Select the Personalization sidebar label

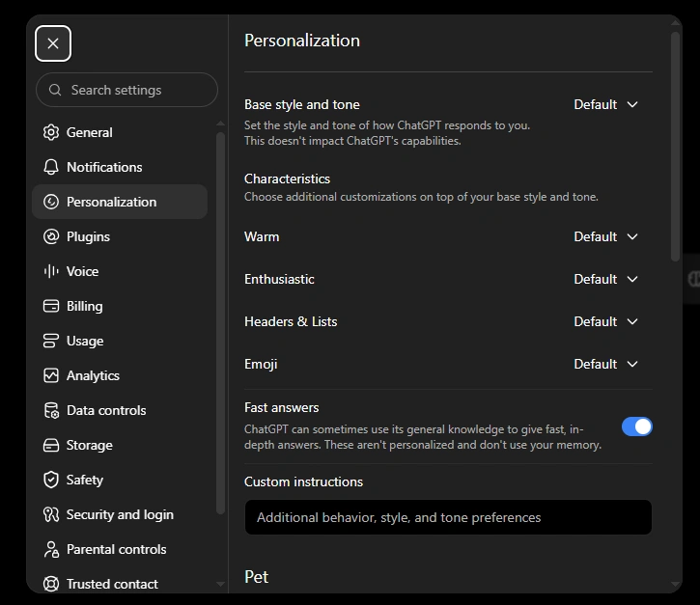112,202
